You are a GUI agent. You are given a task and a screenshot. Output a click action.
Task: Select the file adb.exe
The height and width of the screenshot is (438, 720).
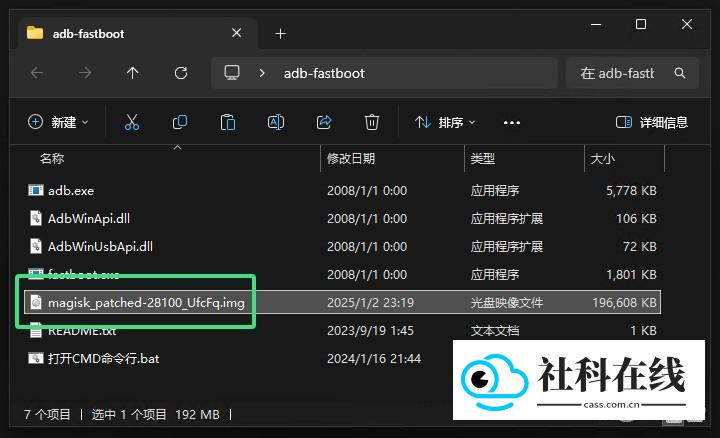point(71,191)
